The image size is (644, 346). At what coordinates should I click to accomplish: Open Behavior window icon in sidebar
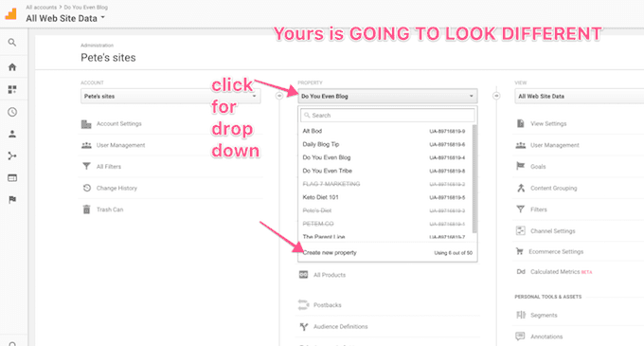[x=12, y=178]
